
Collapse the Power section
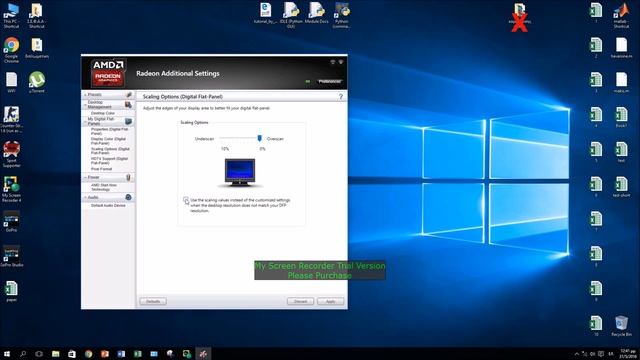(x=85, y=177)
